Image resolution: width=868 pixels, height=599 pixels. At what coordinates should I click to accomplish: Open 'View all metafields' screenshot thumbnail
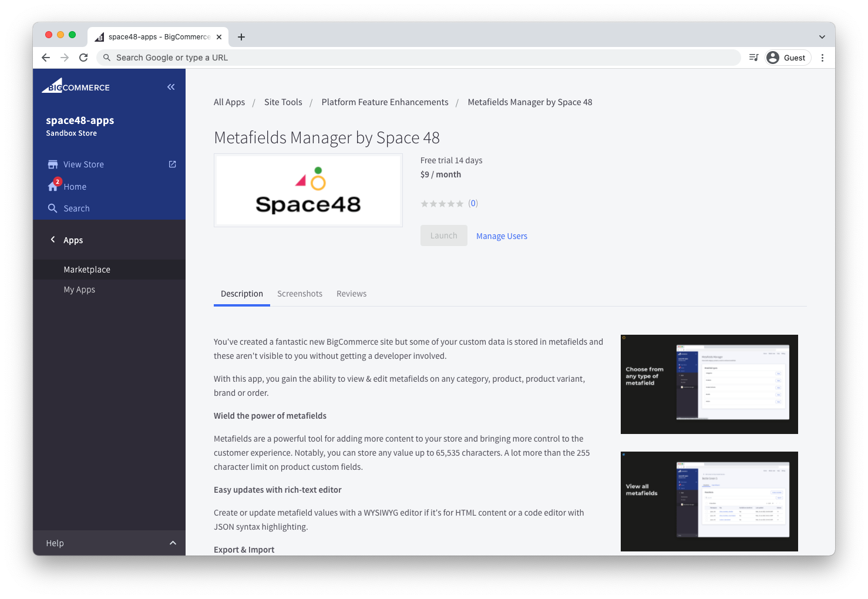click(709, 502)
